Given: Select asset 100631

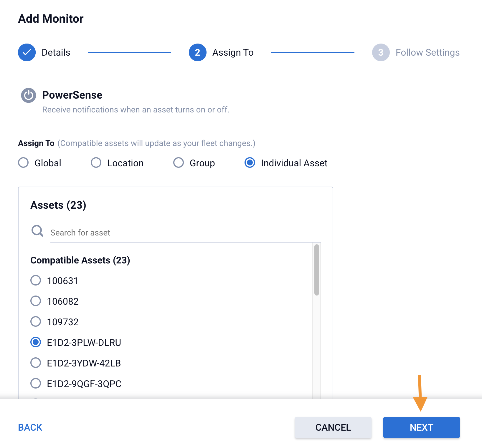Looking at the screenshot, I should 36,280.
